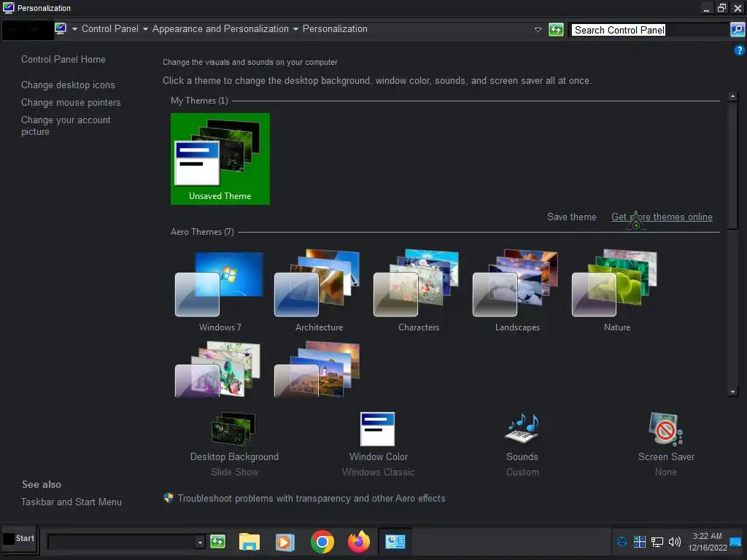Select the flower theme below Windows 7
Viewport: 747px width, 560px height.
pos(218,369)
